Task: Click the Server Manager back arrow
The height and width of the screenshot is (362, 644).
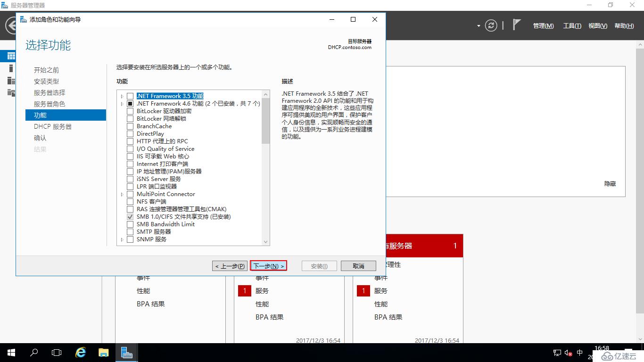Action: (x=10, y=25)
